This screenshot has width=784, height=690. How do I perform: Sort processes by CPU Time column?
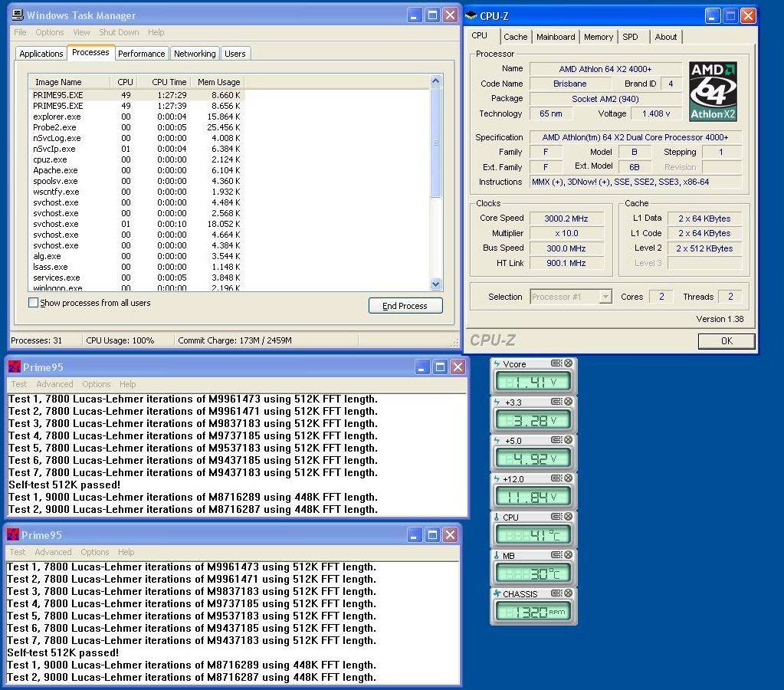pyautogui.click(x=163, y=82)
